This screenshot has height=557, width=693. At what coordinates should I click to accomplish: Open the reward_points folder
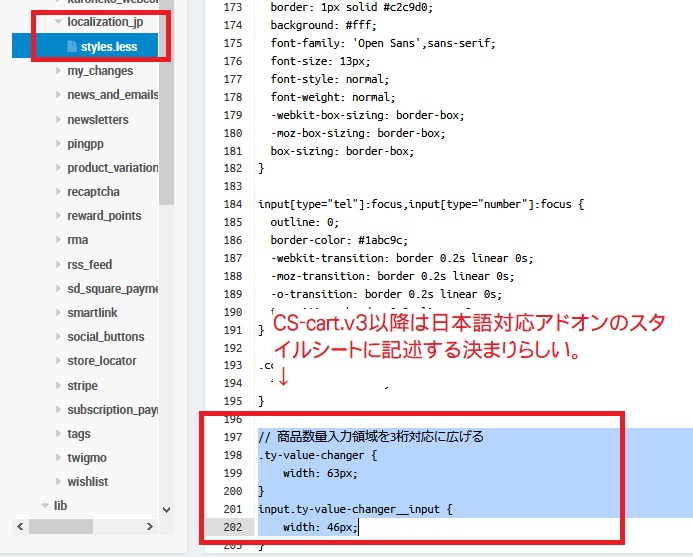pos(104,216)
